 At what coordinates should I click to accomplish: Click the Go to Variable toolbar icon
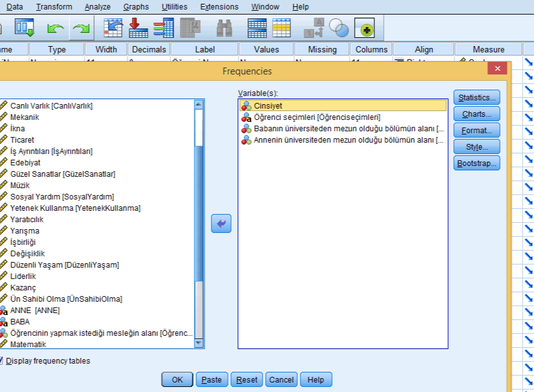(138, 28)
